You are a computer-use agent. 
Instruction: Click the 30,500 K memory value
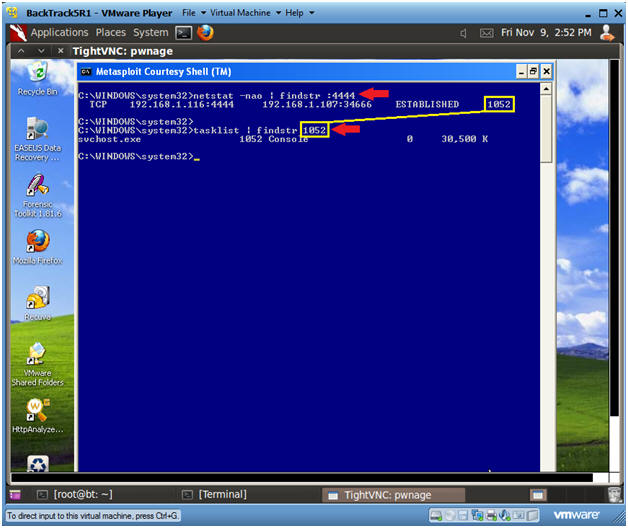click(465, 139)
